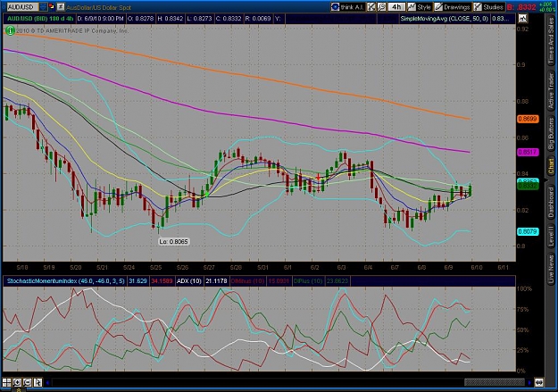
Task: Click the 6/4 date on time axis
Action: [368, 267]
